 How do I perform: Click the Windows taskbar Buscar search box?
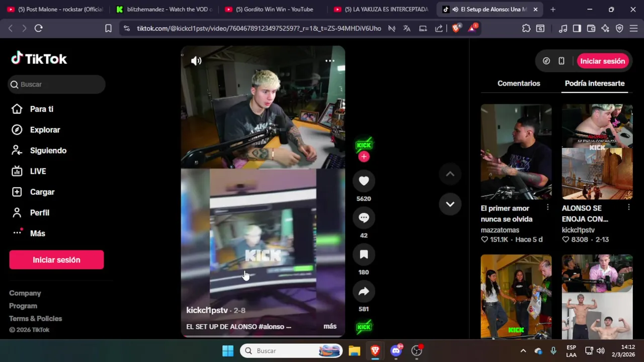point(291,350)
